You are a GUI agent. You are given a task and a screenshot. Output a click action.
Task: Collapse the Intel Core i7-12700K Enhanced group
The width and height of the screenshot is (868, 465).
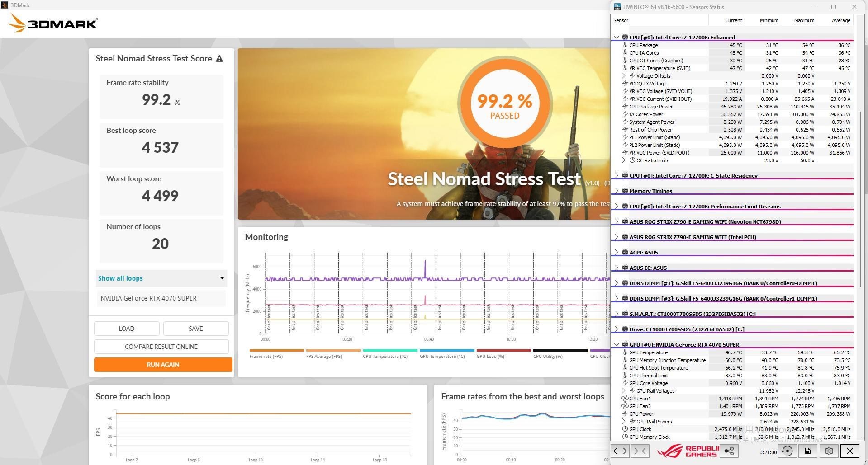(x=617, y=38)
